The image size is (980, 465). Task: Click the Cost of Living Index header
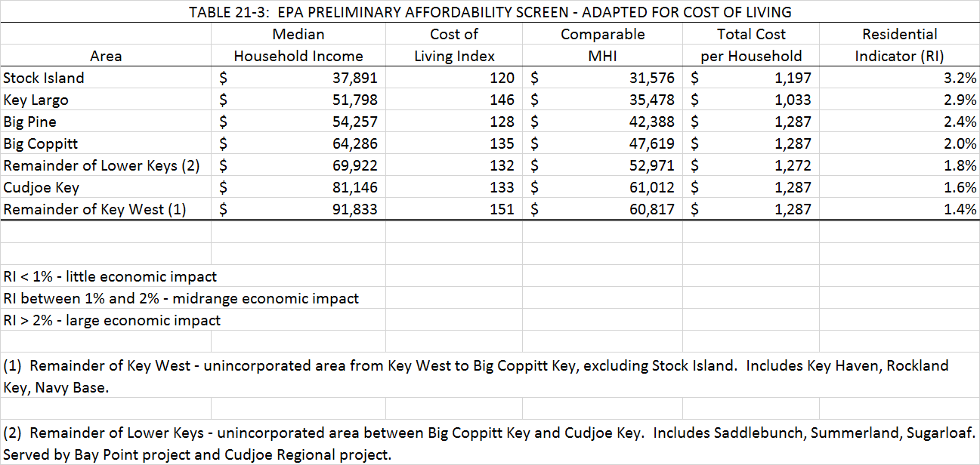[454, 45]
